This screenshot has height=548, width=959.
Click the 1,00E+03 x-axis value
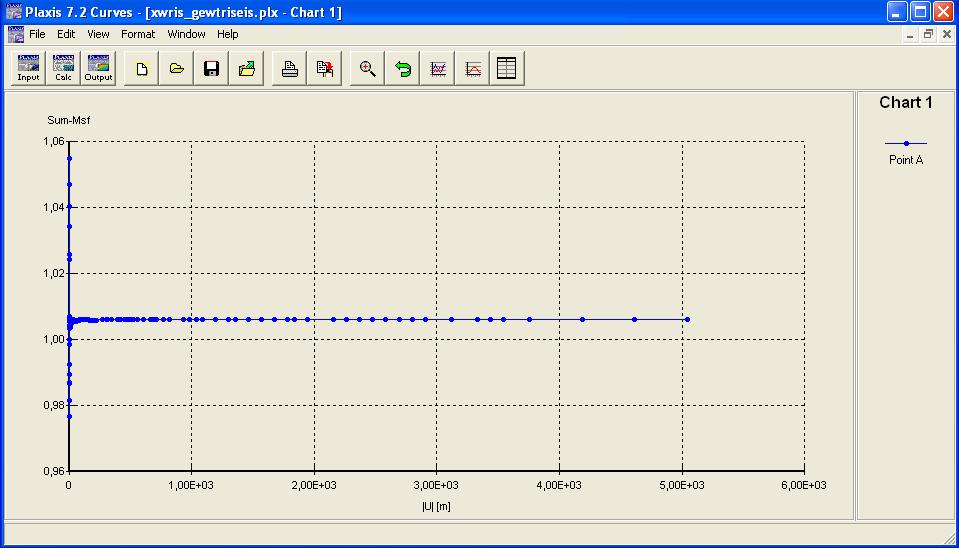pyautogui.click(x=192, y=485)
